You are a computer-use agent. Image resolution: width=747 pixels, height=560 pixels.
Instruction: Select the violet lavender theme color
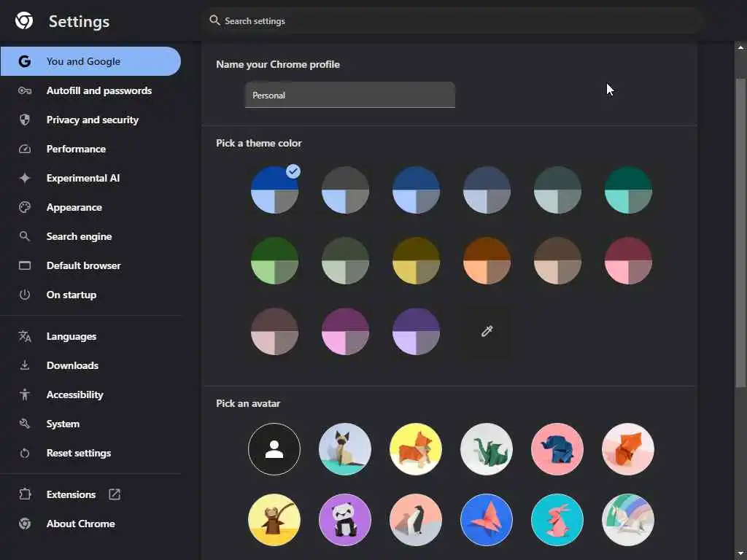416,332
